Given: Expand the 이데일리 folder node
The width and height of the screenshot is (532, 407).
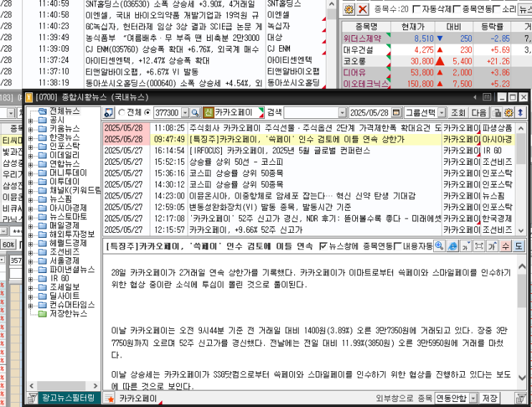Looking at the screenshot, I should pyautogui.click(x=31, y=155).
